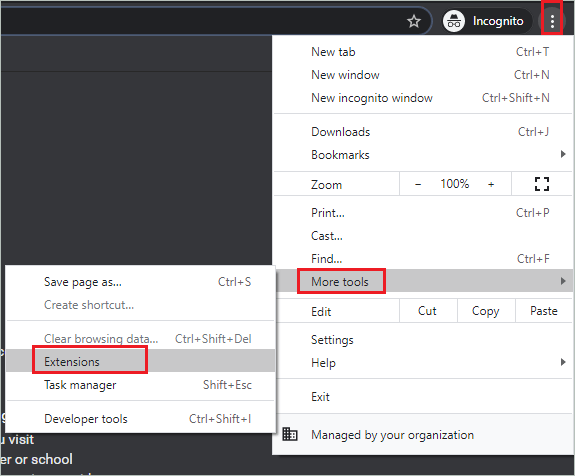Expand the More tools submenu
This screenshot has width=575, height=476.
(423, 281)
